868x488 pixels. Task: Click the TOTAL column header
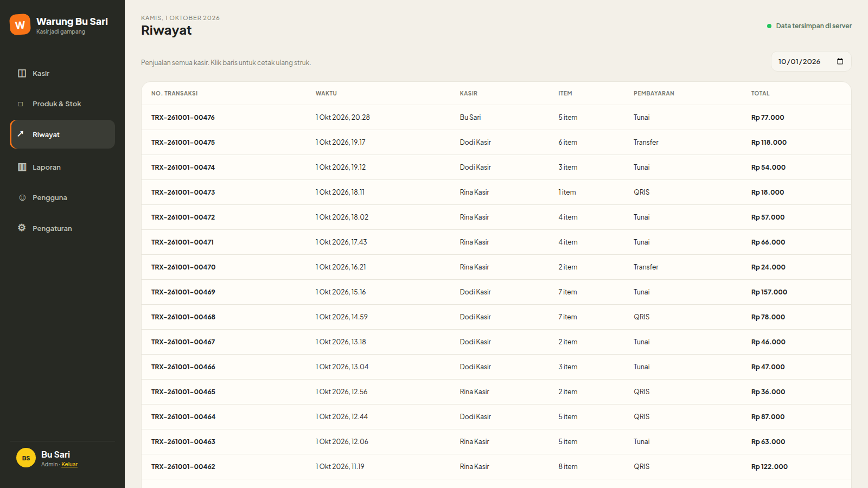pyautogui.click(x=760, y=93)
